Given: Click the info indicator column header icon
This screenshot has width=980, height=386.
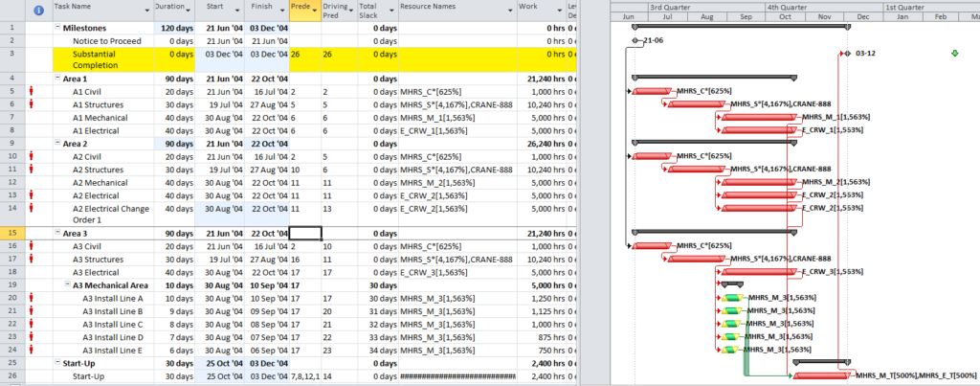Looking at the screenshot, I should [38, 10].
